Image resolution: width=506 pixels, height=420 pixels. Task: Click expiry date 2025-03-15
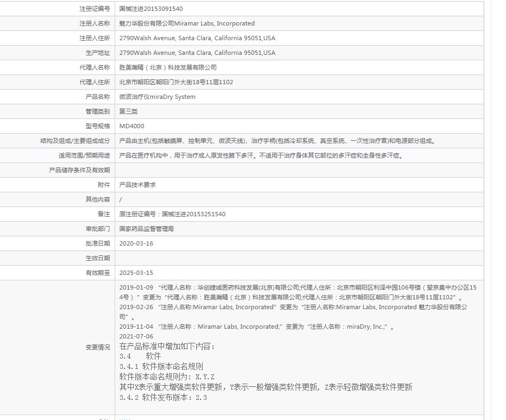[136, 273]
